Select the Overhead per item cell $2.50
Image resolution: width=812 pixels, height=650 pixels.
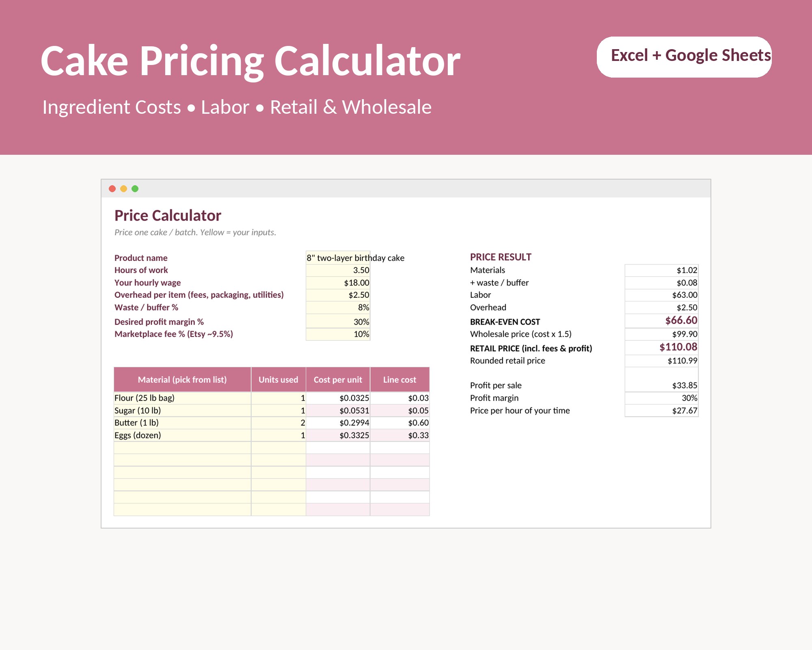point(338,295)
